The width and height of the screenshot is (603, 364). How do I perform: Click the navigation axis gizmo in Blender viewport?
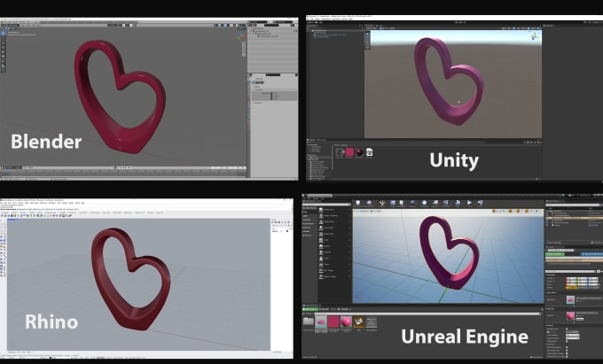click(x=240, y=37)
